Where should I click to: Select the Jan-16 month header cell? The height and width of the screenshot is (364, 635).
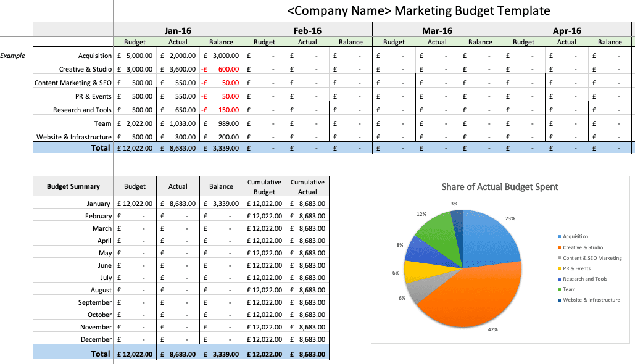click(177, 30)
